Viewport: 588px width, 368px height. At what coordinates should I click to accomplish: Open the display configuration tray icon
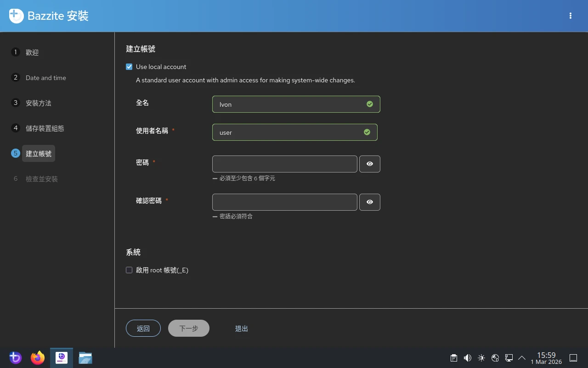(509, 357)
